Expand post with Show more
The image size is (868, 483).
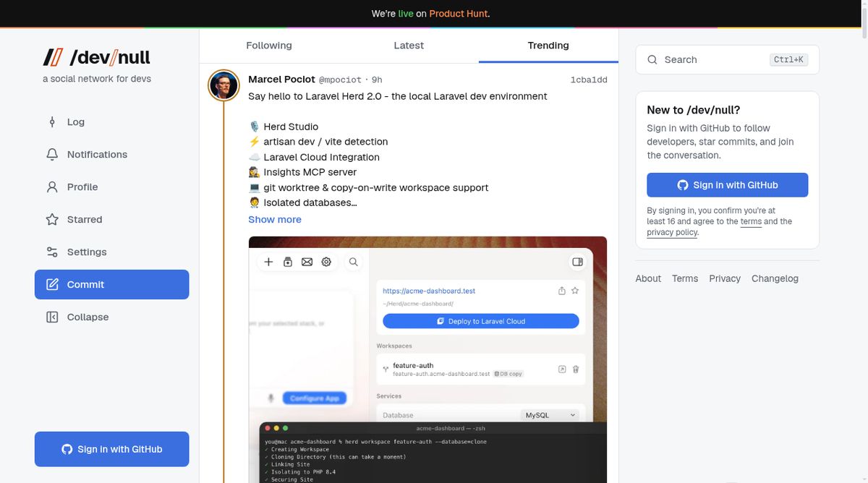(275, 220)
